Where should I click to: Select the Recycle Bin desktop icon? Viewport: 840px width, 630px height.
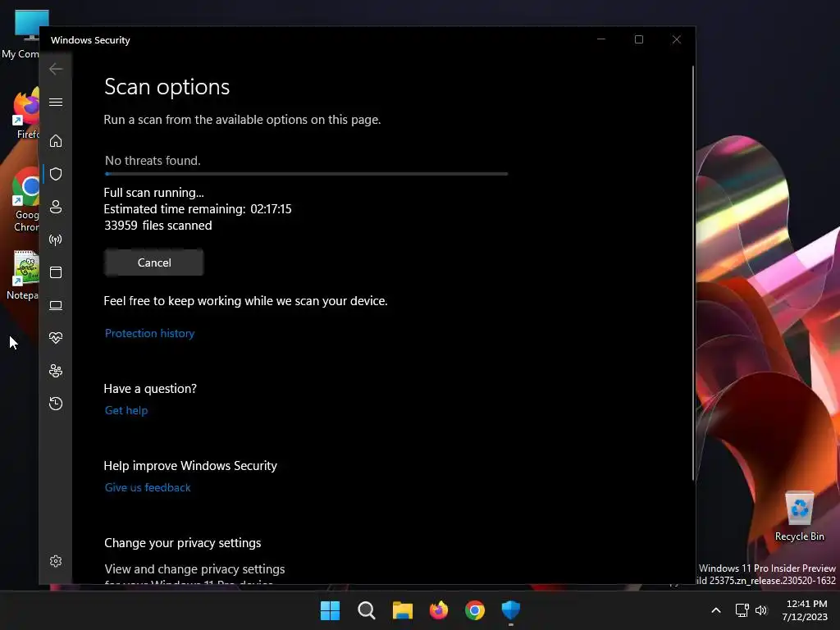[x=799, y=516]
